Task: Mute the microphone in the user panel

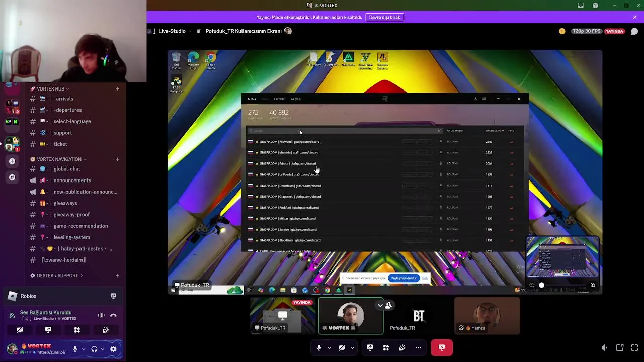Action: point(75,349)
